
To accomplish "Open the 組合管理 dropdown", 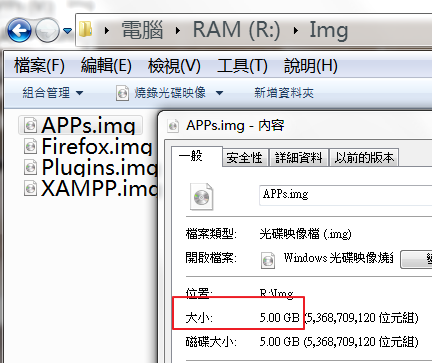I will [53, 93].
